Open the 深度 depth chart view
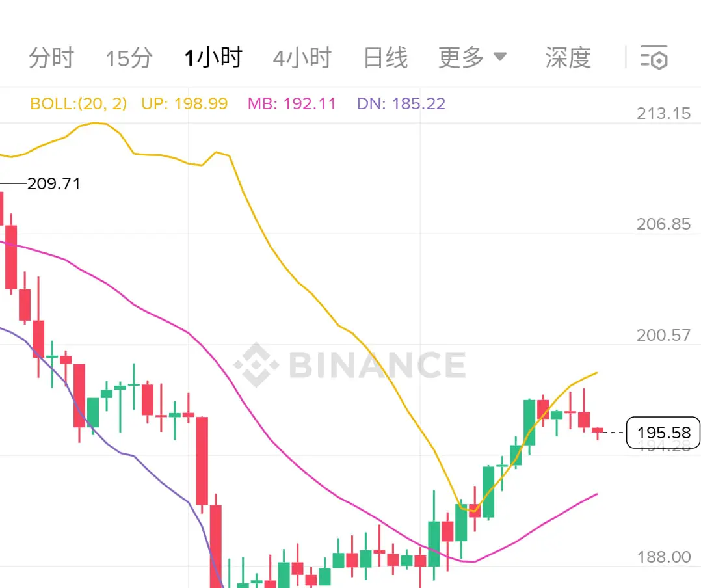Viewport: 701px width, 588px height. click(x=568, y=58)
